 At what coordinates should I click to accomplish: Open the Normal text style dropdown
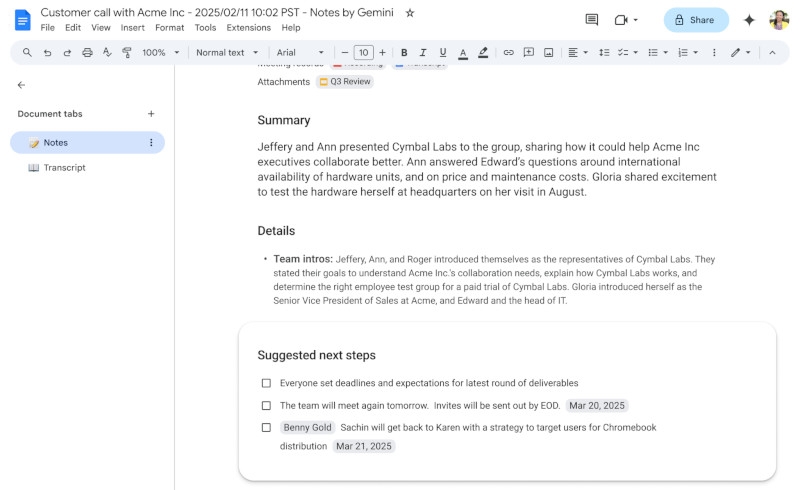point(226,52)
